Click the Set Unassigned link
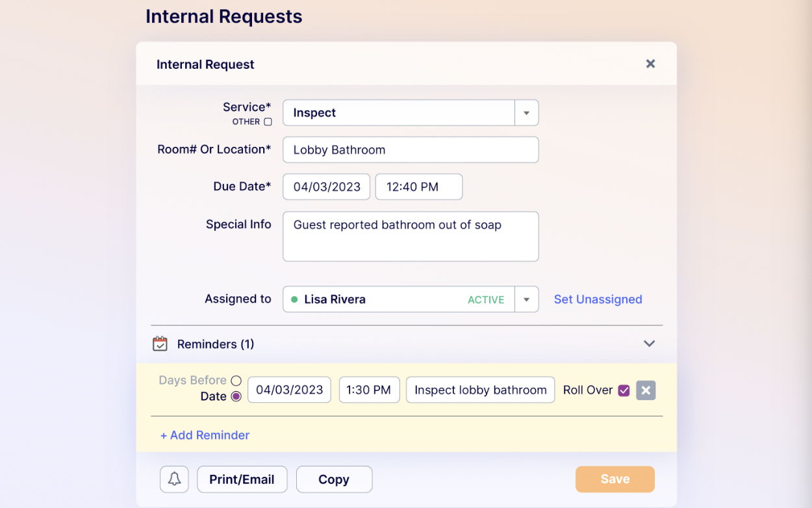This screenshot has height=508, width=812. tap(598, 299)
